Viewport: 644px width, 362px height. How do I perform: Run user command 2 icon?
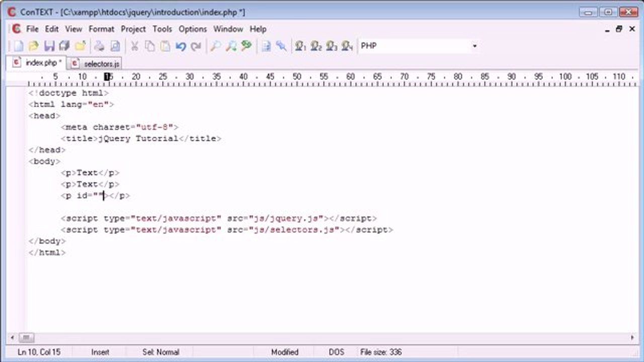[316, 46]
